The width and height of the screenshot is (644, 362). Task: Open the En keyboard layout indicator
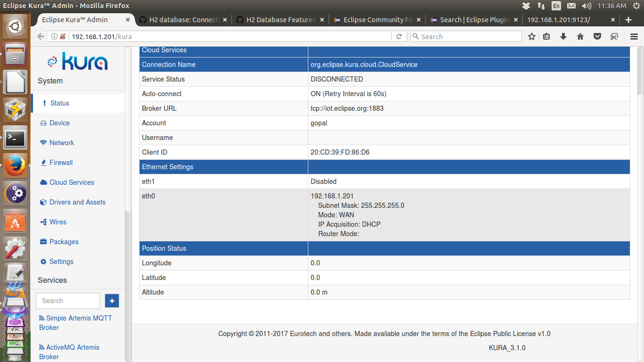click(x=556, y=6)
